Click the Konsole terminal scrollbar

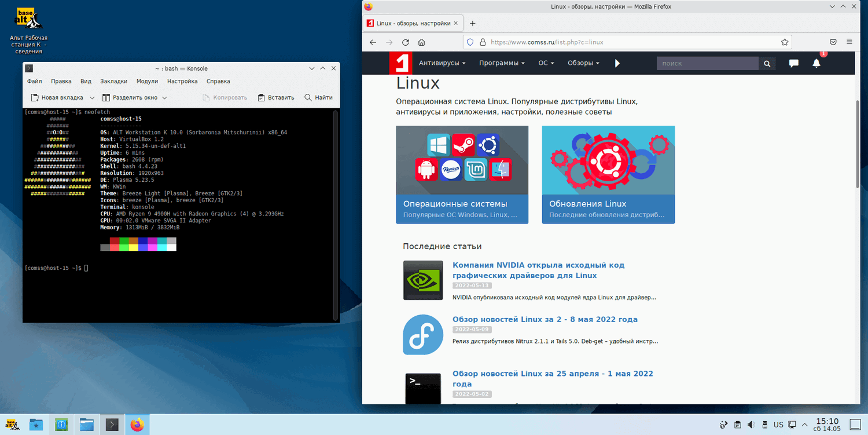click(x=335, y=214)
